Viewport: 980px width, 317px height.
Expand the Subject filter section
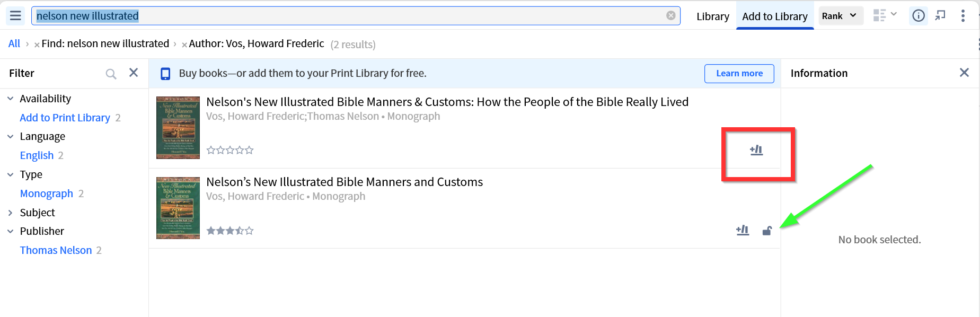coord(11,213)
